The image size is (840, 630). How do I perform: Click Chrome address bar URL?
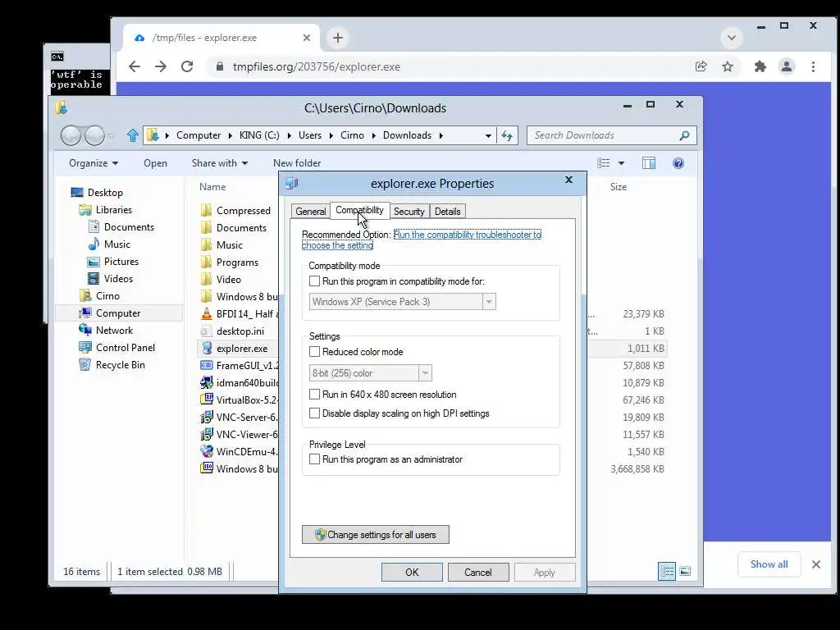click(x=316, y=66)
